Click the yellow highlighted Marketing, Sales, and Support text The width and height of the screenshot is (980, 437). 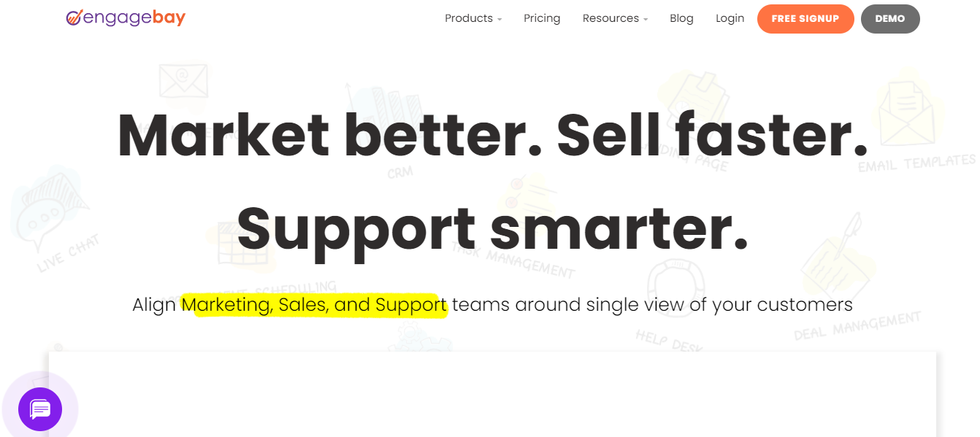(x=314, y=304)
